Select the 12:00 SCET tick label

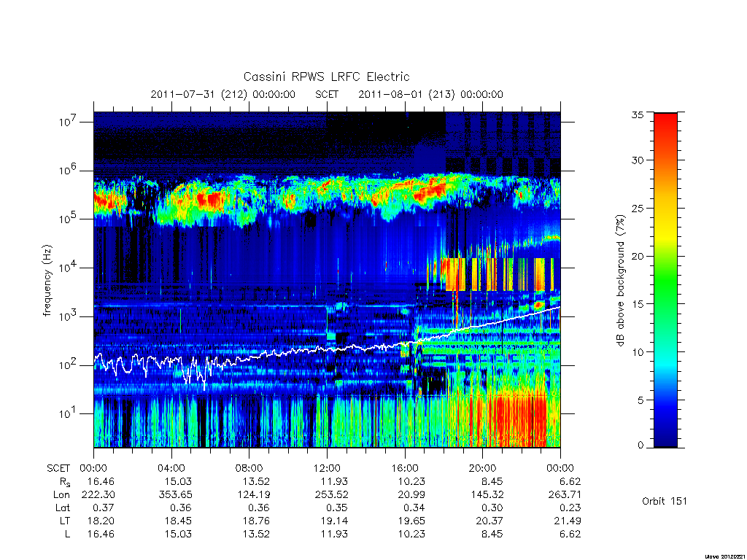pos(327,468)
